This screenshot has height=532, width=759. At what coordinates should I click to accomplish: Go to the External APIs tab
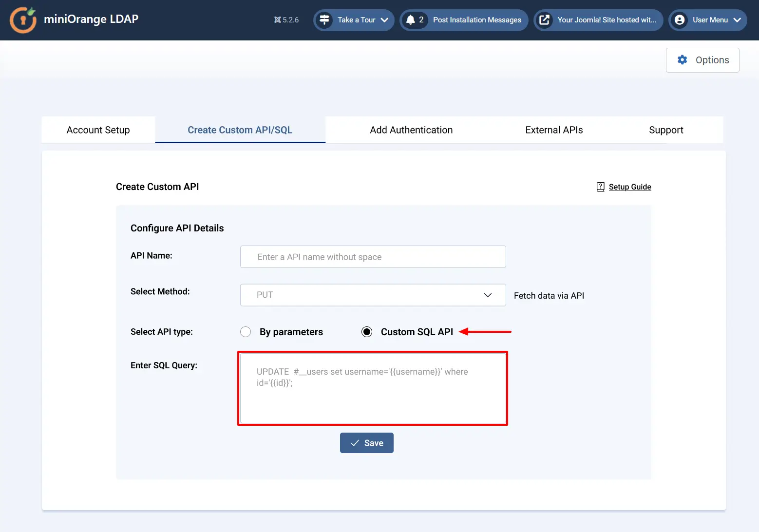(x=554, y=130)
